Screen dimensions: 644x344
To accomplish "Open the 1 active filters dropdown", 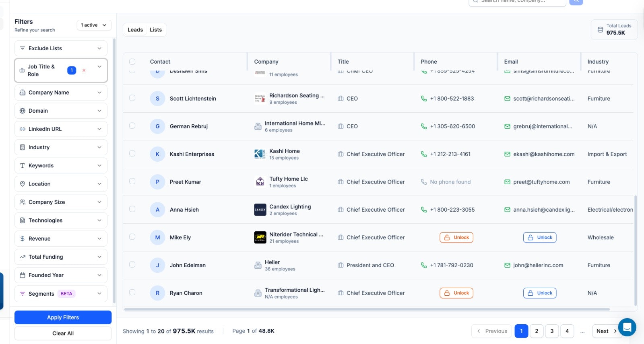I will click(x=94, y=25).
